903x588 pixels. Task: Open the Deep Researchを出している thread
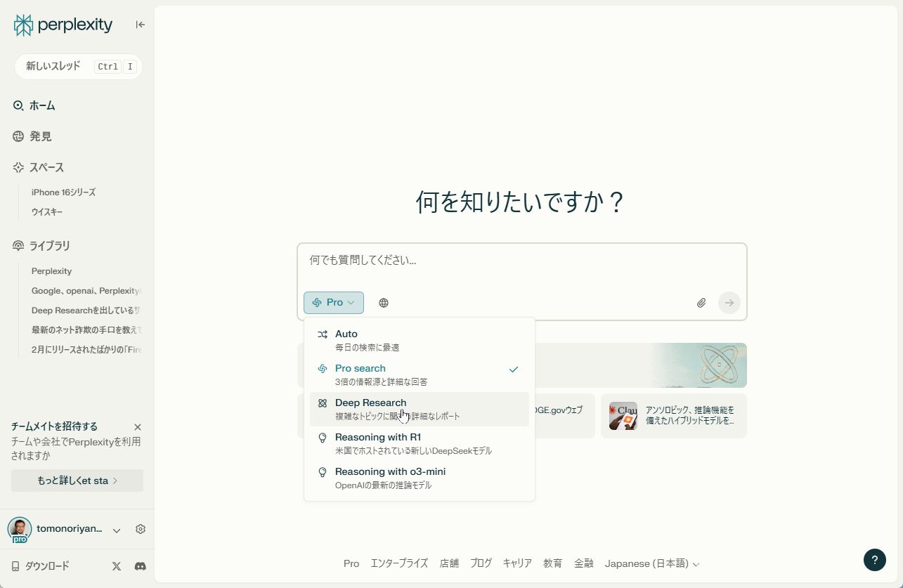point(87,311)
